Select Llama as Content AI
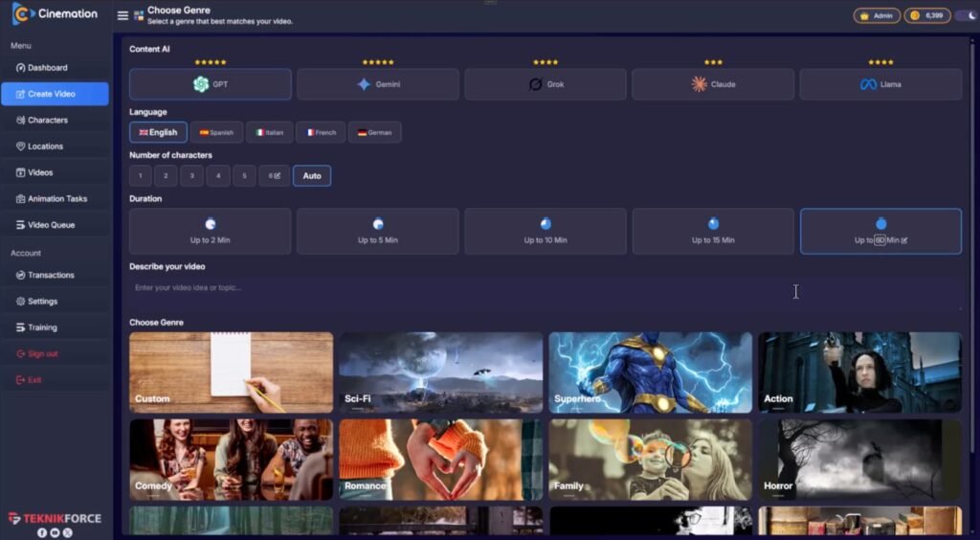 [880, 84]
